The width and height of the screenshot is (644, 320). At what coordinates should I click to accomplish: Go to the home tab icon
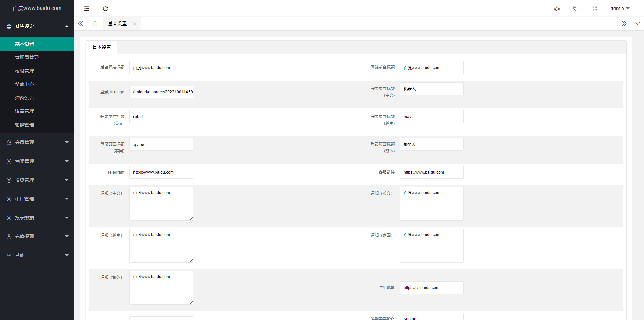pos(95,24)
